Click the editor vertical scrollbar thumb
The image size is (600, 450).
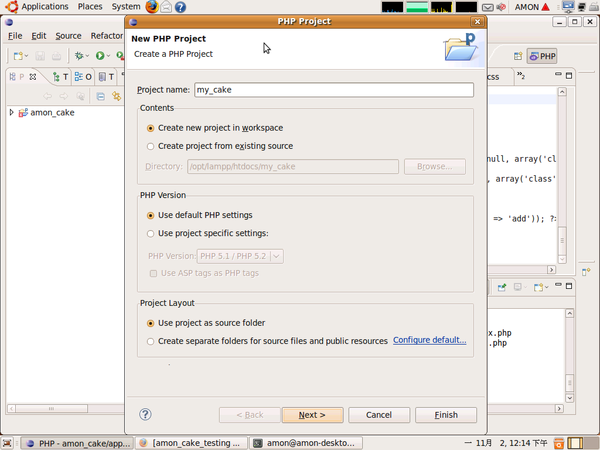tap(562, 241)
